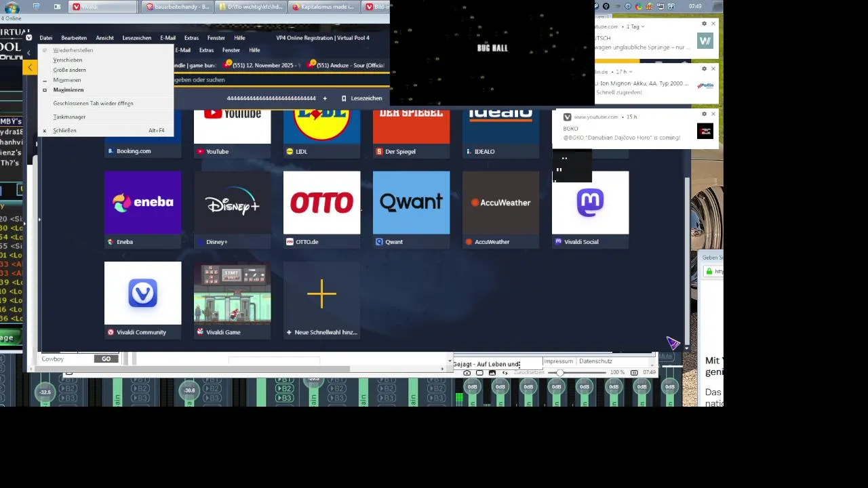868x488 pixels.
Task: Click the GO button
Action: point(106,359)
